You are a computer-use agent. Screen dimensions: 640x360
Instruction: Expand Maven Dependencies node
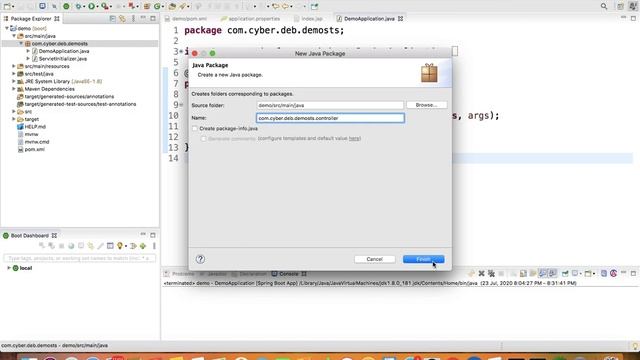14,89
